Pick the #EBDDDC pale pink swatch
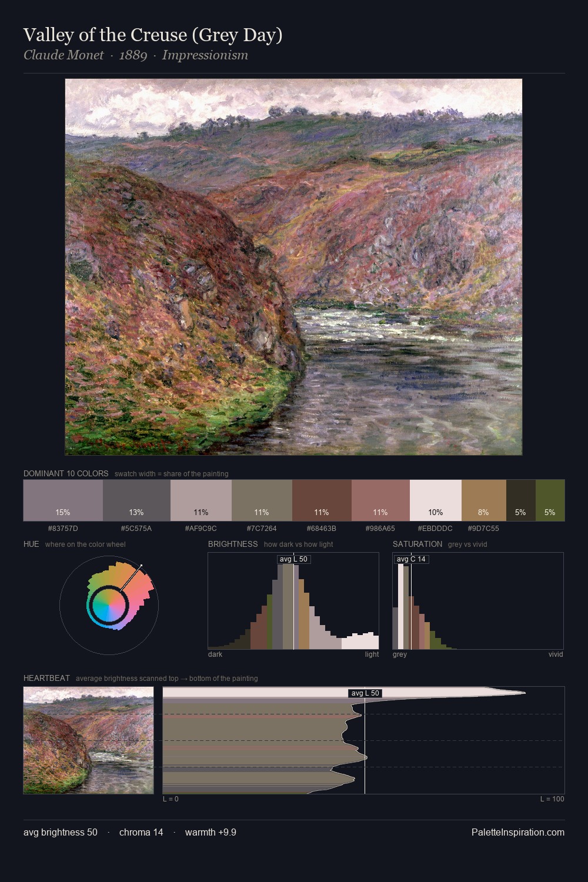Screen dimensions: 588x882 click(x=436, y=500)
